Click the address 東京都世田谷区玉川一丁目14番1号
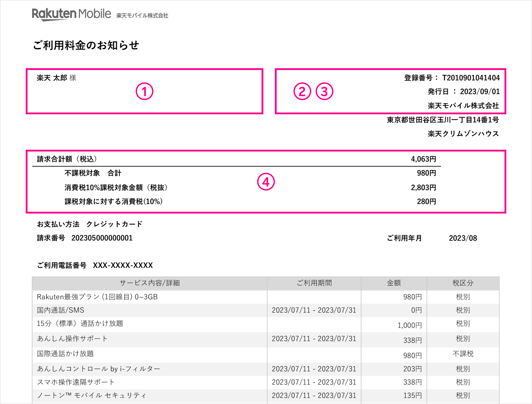 [x=443, y=120]
